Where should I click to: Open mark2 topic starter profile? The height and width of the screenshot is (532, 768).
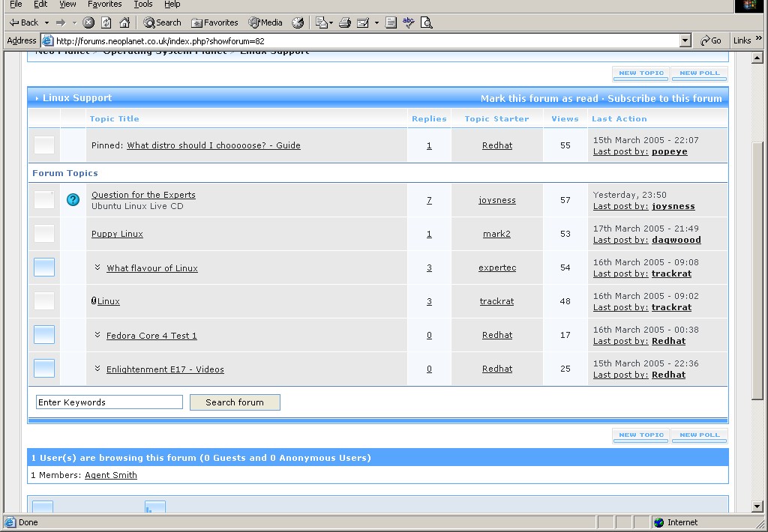pos(496,234)
